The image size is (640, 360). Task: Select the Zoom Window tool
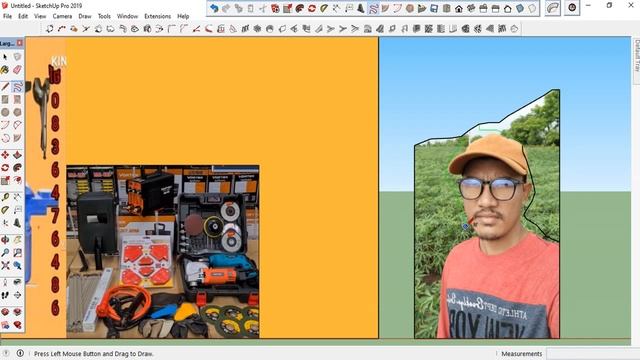(17, 253)
